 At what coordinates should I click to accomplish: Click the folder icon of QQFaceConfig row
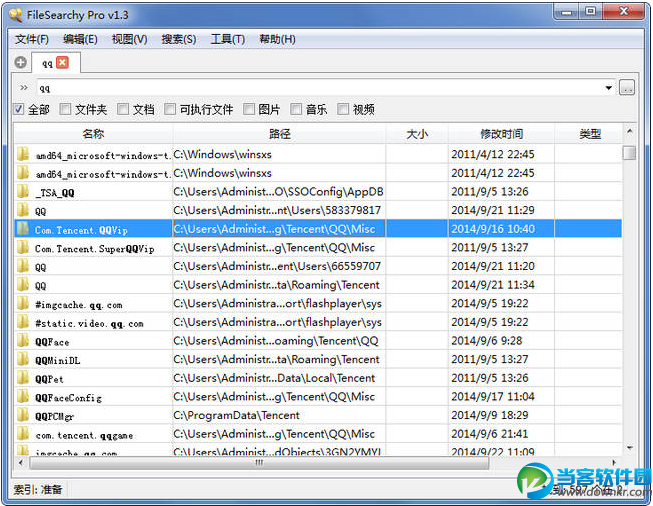point(23,397)
